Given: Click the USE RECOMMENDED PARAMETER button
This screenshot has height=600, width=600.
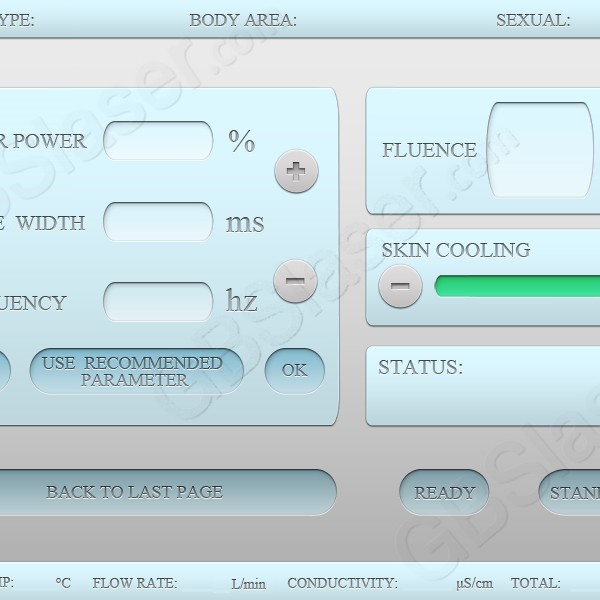Looking at the screenshot, I should [x=137, y=371].
